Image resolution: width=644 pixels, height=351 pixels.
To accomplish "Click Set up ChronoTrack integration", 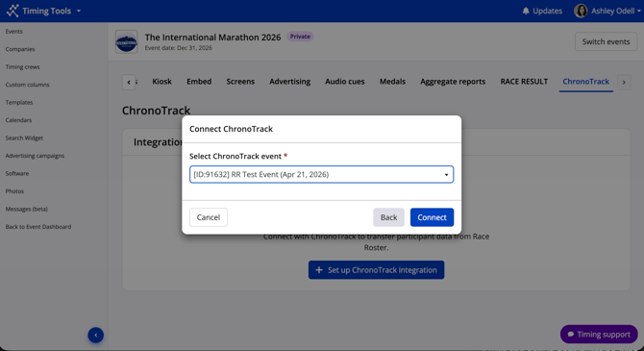I will (376, 270).
